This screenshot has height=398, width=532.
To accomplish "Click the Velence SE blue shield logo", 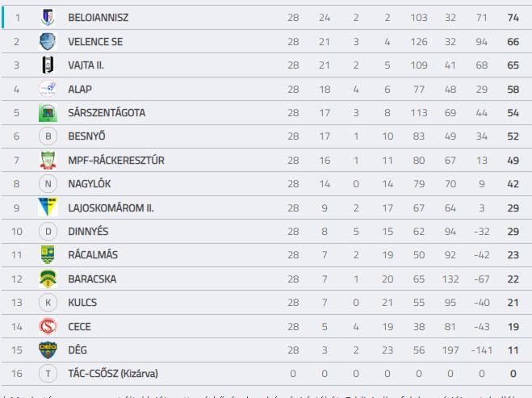I will 48,41.
